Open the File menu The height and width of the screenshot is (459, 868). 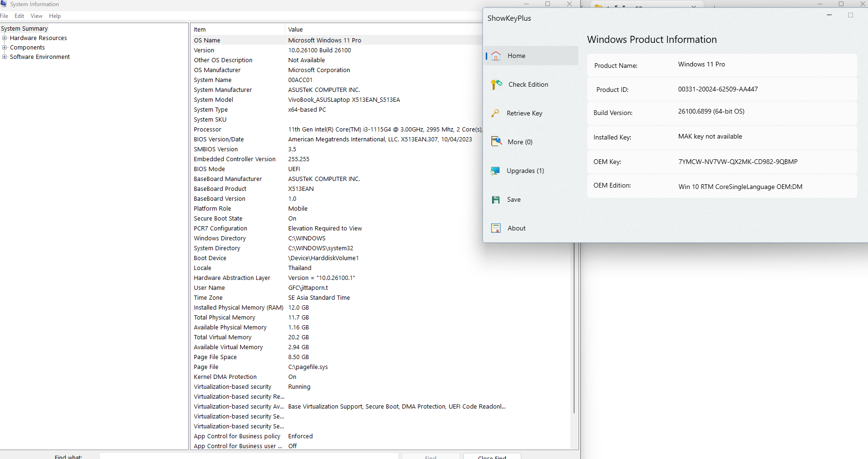click(4, 16)
